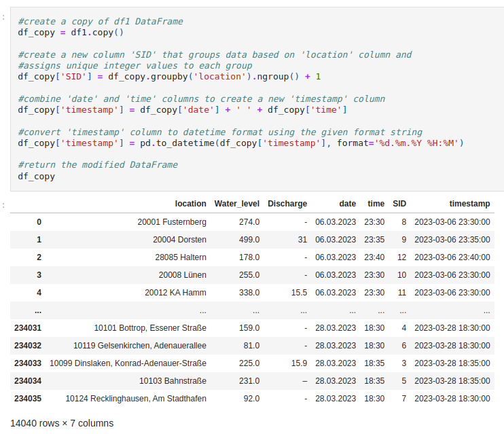Select the '20001 Fusternberg' location cell
Image resolution: width=504 pixels, height=434 pixels.
click(x=171, y=222)
